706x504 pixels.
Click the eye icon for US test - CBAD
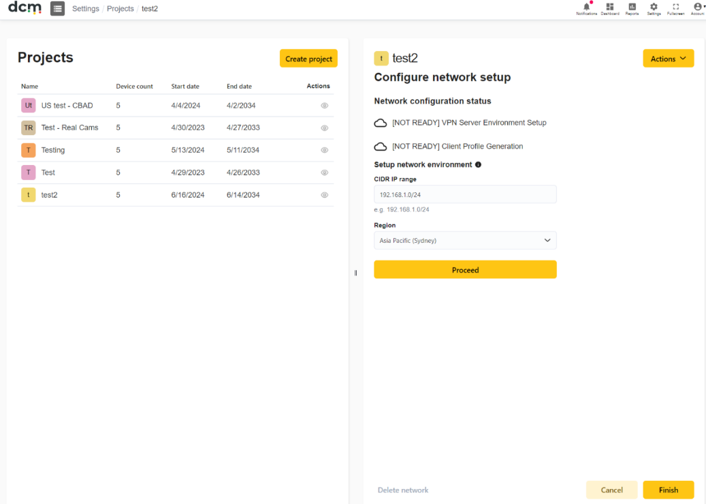click(x=324, y=105)
